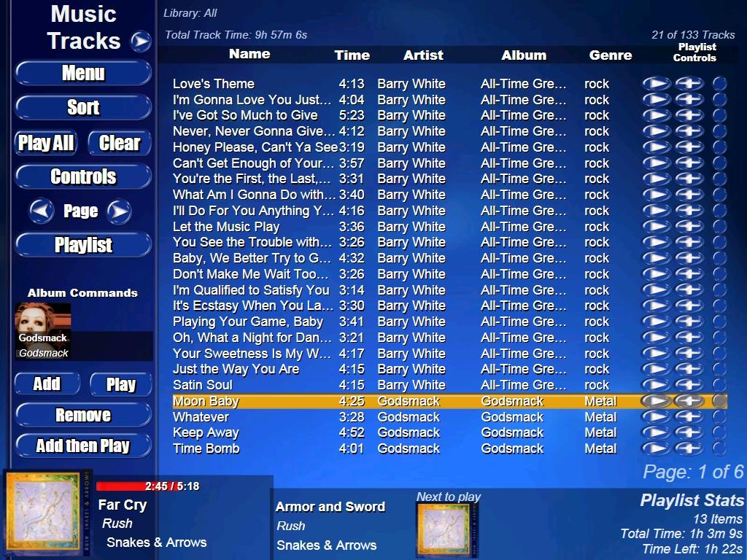The width and height of the screenshot is (747, 560).
Task: Play the Keep Away track
Action: [657, 433]
